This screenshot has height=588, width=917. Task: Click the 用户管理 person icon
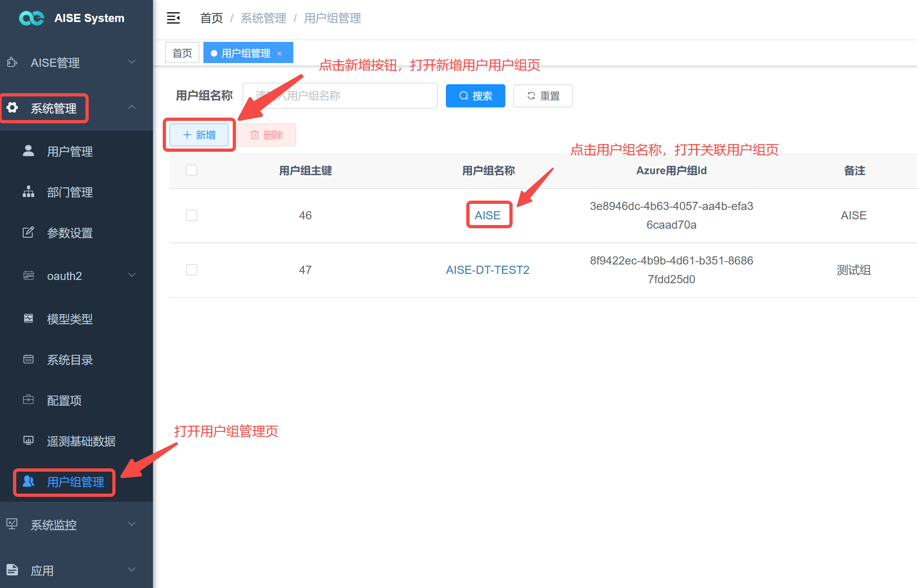(x=28, y=151)
